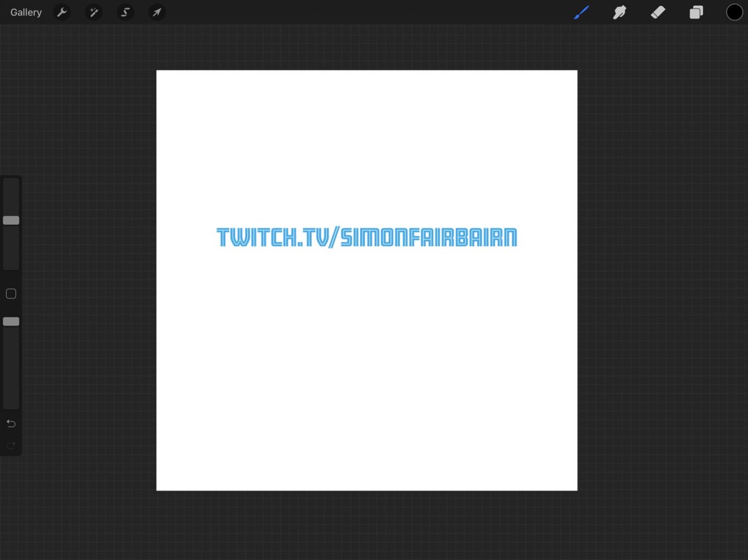This screenshot has height=560, width=748.
Task: Select the Smudge tool
Action: coord(619,12)
